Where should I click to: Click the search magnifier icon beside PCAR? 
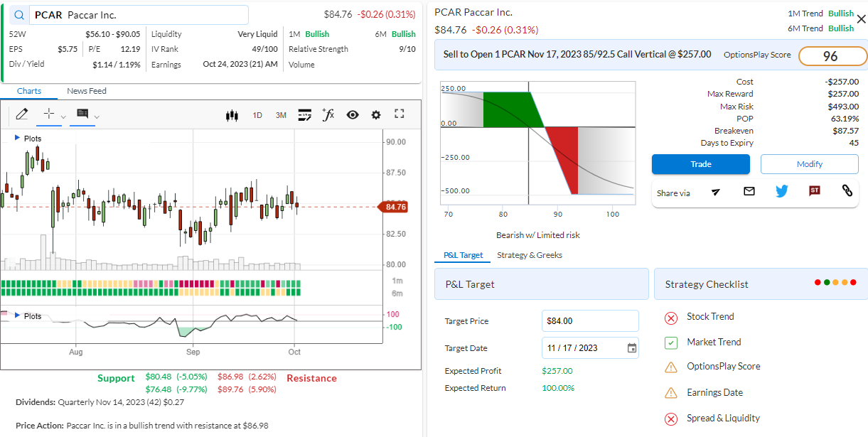(19, 15)
